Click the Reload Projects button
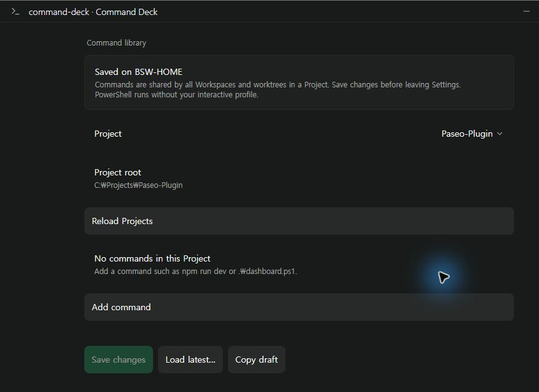The image size is (539, 392). coord(299,221)
